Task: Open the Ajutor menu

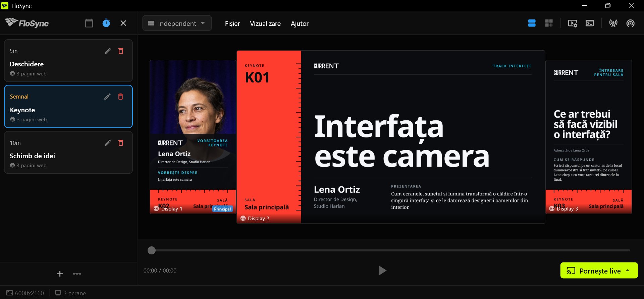Action: (x=299, y=23)
